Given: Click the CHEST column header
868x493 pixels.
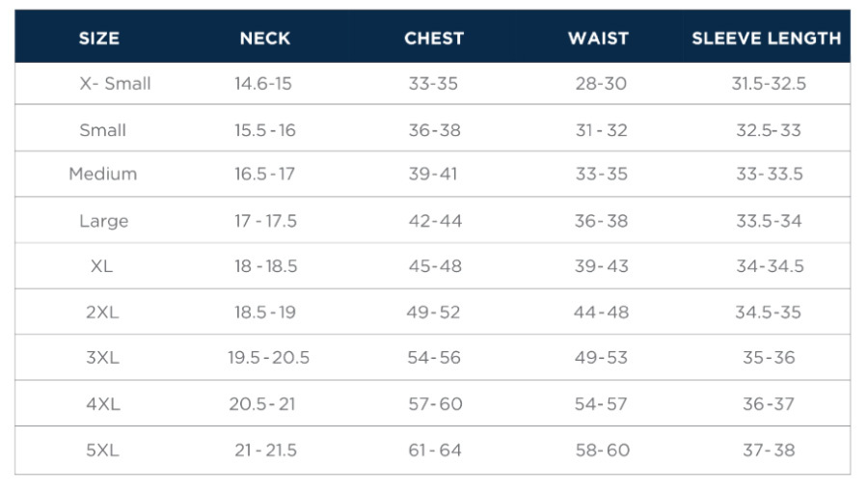Looking at the screenshot, I should [x=434, y=39].
